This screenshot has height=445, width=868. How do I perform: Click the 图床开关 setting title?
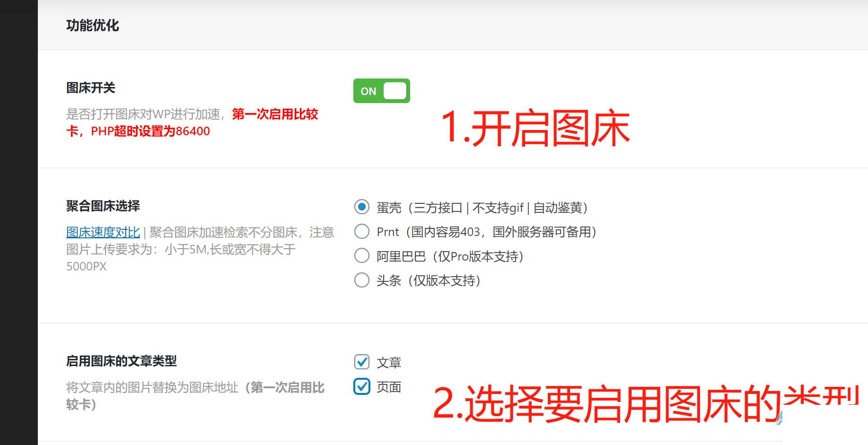pos(91,87)
